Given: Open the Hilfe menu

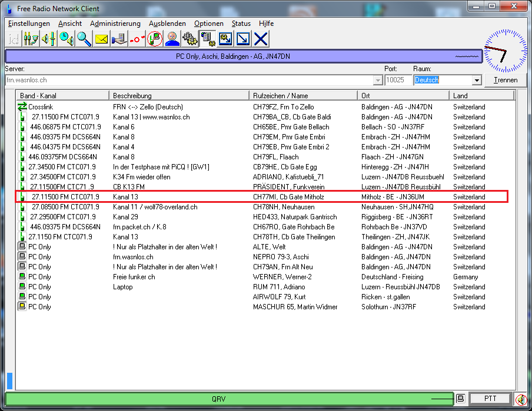Looking at the screenshot, I should pyautogui.click(x=267, y=24).
